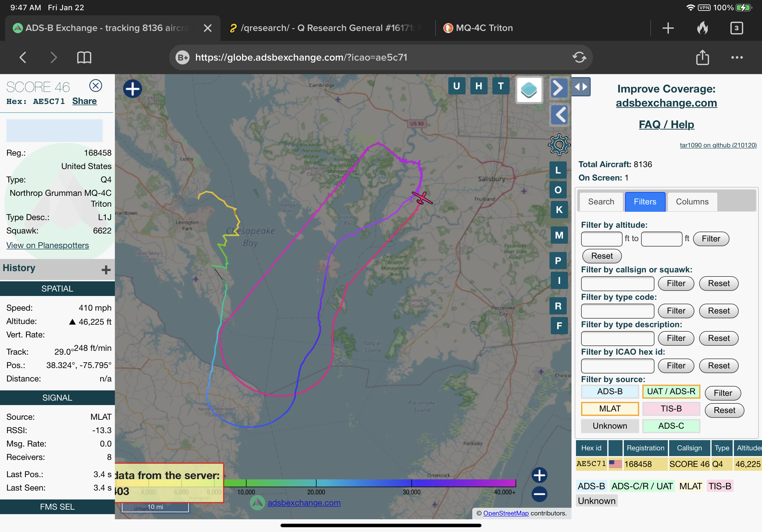Toggle the L map button

pyautogui.click(x=558, y=170)
